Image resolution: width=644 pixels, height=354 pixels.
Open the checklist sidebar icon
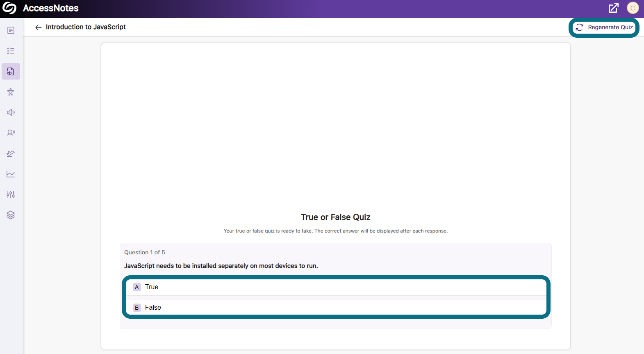[11, 51]
